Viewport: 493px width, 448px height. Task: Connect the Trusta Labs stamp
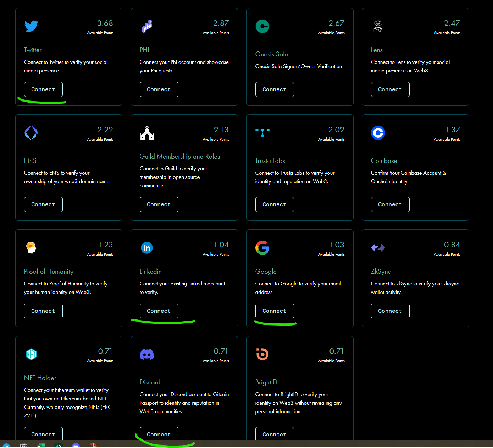[x=275, y=204]
